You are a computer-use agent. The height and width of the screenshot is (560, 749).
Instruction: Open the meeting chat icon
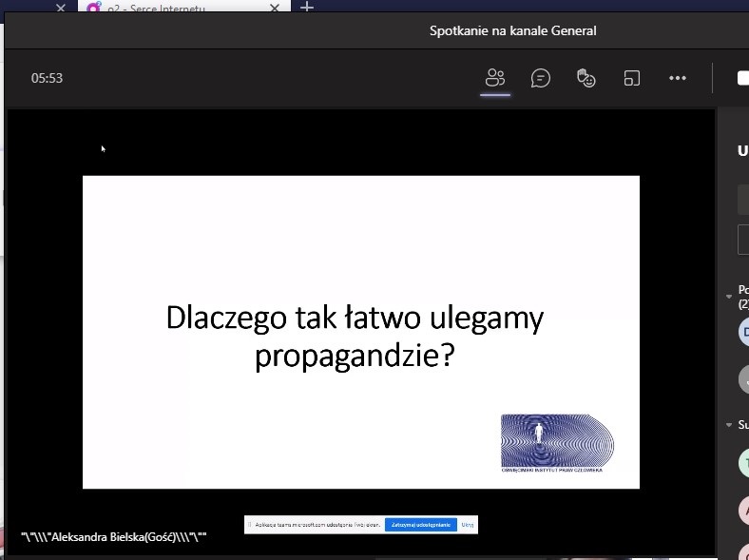[541, 79]
